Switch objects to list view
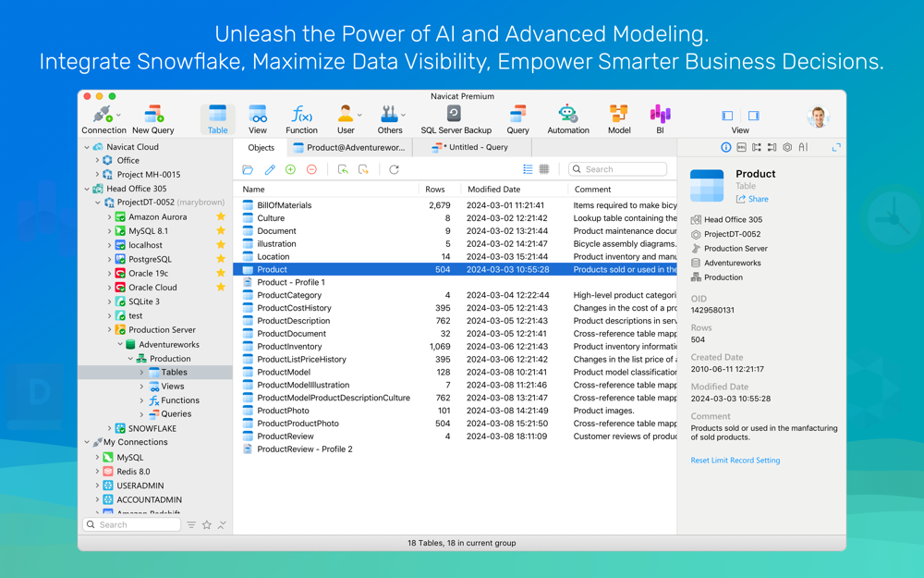 (528, 169)
